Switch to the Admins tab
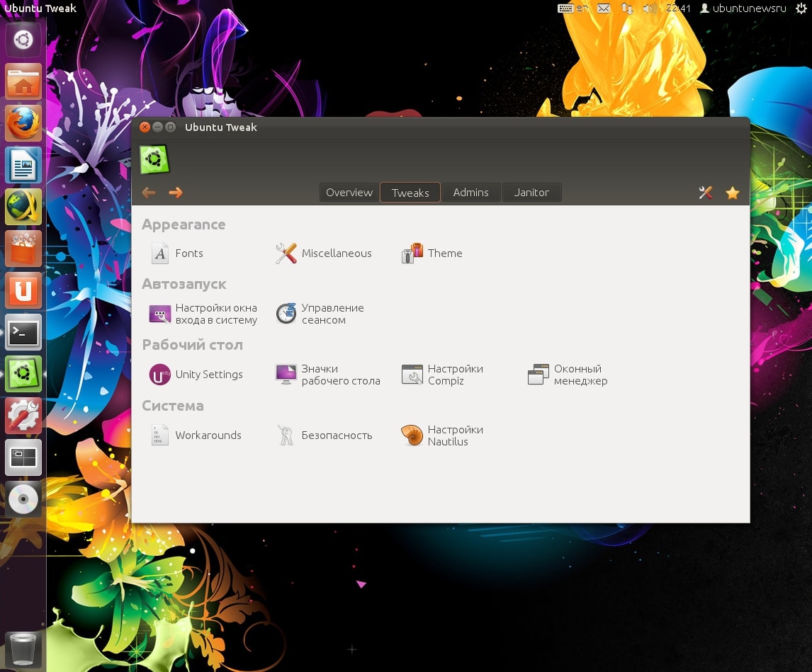The height and width of the screenshot is (672, 812). 470,192
